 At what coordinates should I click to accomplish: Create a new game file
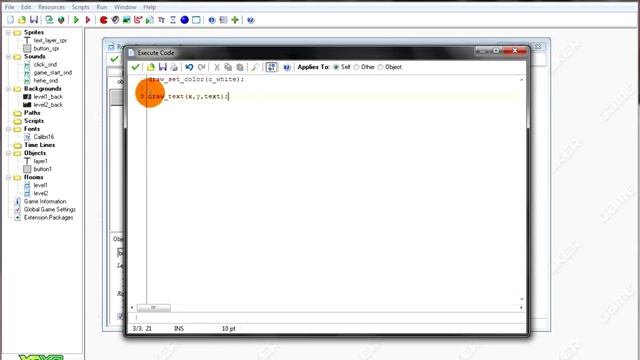11,20
